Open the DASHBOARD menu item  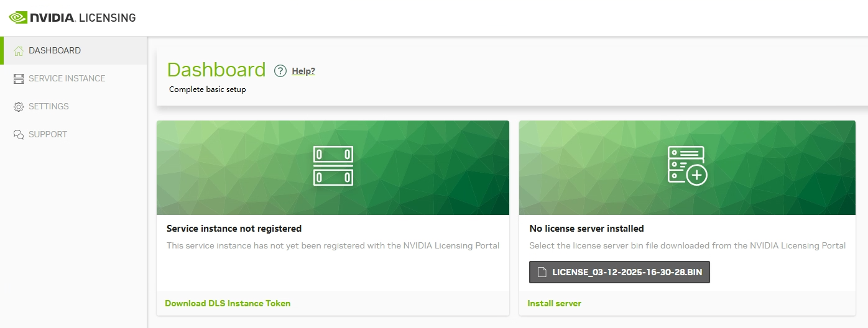click(55, 50)
